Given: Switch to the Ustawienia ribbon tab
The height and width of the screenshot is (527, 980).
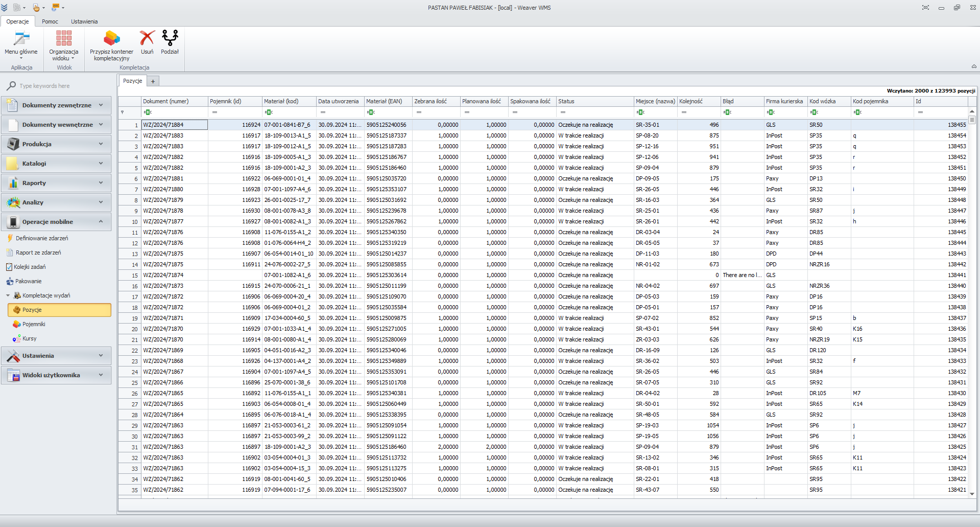Looking at the screenshot, I should click(x=84, y=21).
